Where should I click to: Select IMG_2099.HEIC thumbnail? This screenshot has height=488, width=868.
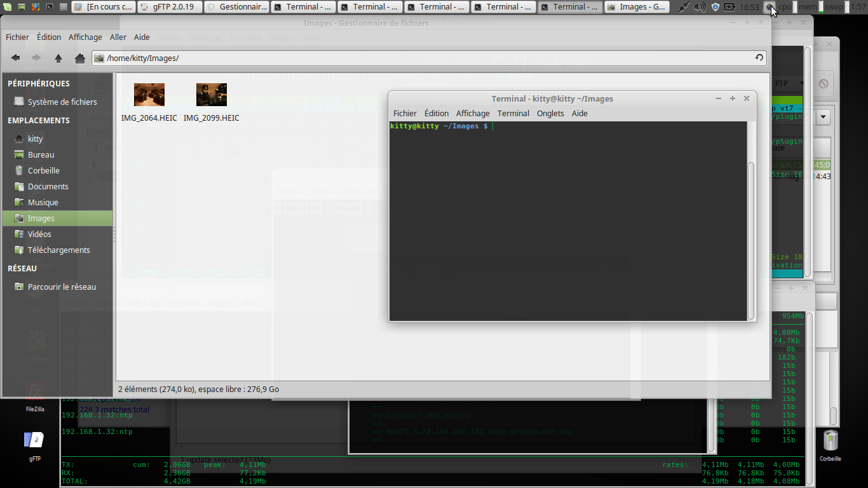tap(212, 95)
